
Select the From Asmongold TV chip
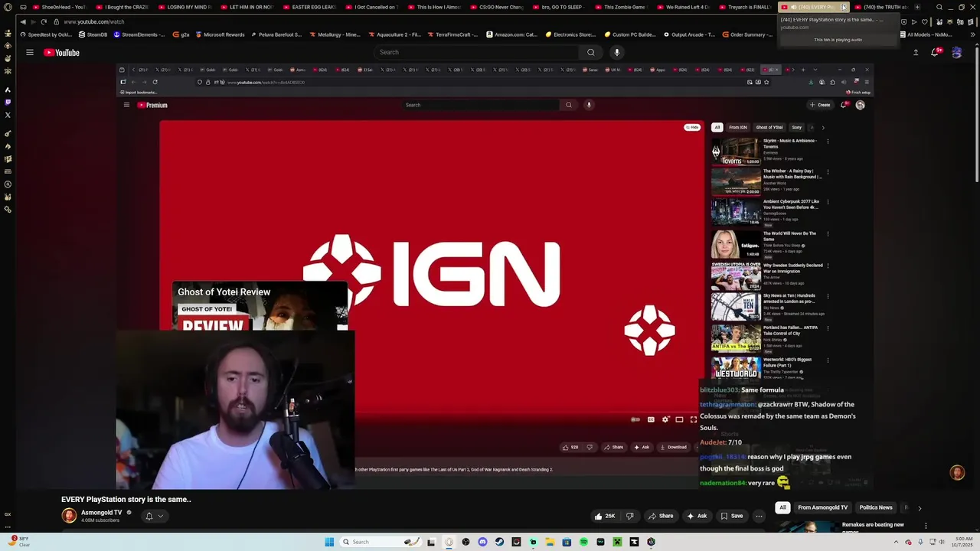822,507
